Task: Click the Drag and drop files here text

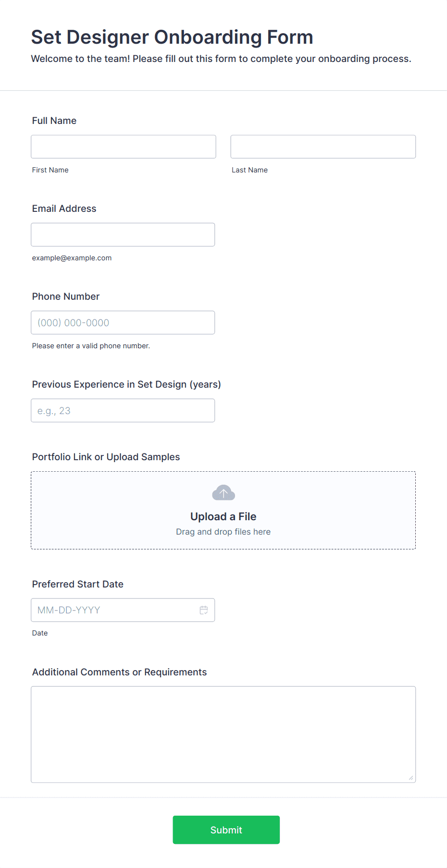Action: pyautogui.click(x=223, y=532)
